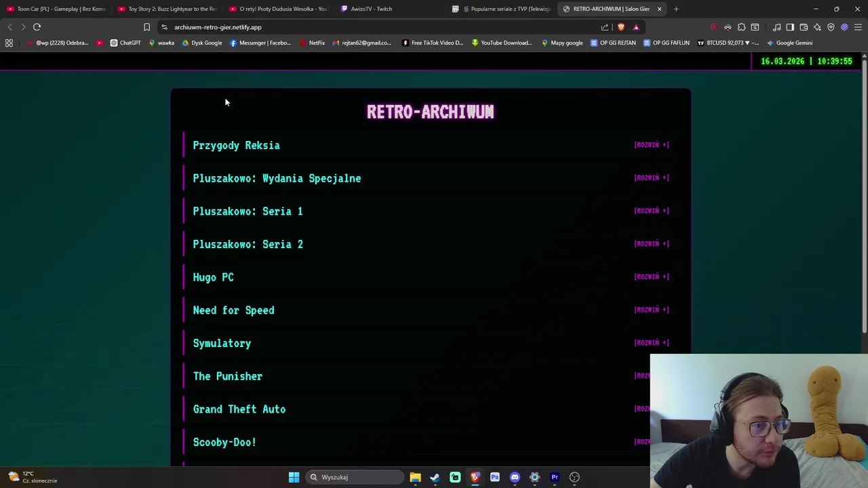The width and height of the screenshot is (868, 488).
Task: Expand Pluszakowo: Wydania Specjalne with ROZWIŃ +
Action: point(652,178)
